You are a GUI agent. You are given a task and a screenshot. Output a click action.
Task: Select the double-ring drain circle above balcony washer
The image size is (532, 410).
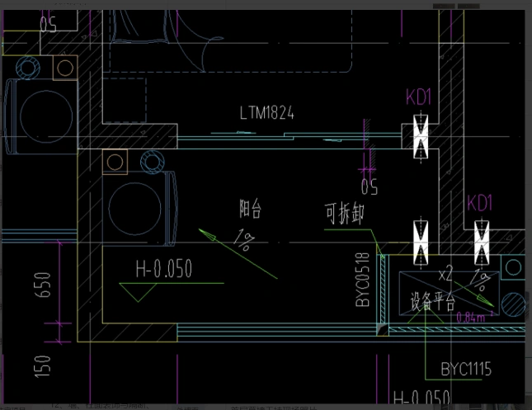[x=114, y=161]
